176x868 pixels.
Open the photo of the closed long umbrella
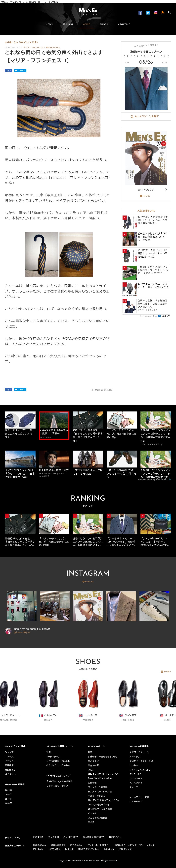pos(42,254)
